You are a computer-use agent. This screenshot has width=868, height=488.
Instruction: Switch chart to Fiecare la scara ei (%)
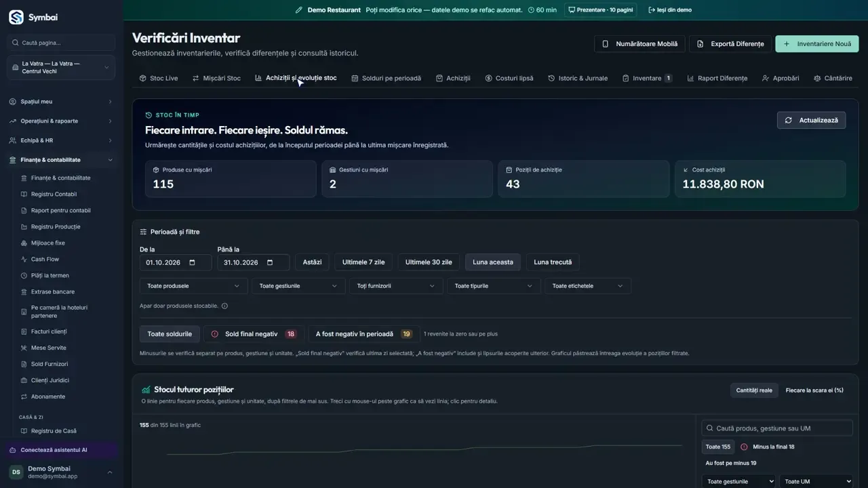pyautogui.click(x=814, y=390)
